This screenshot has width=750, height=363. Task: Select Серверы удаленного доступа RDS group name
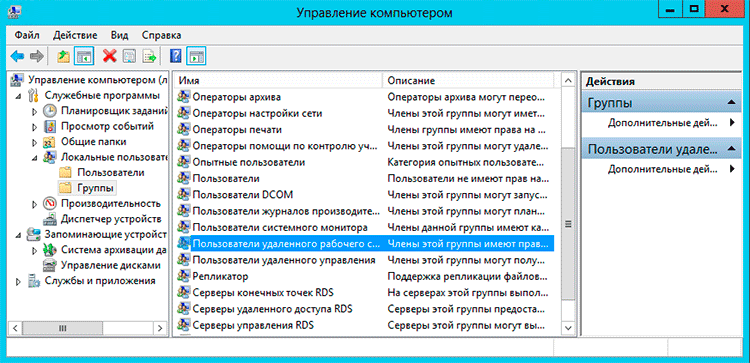[272, 309]
